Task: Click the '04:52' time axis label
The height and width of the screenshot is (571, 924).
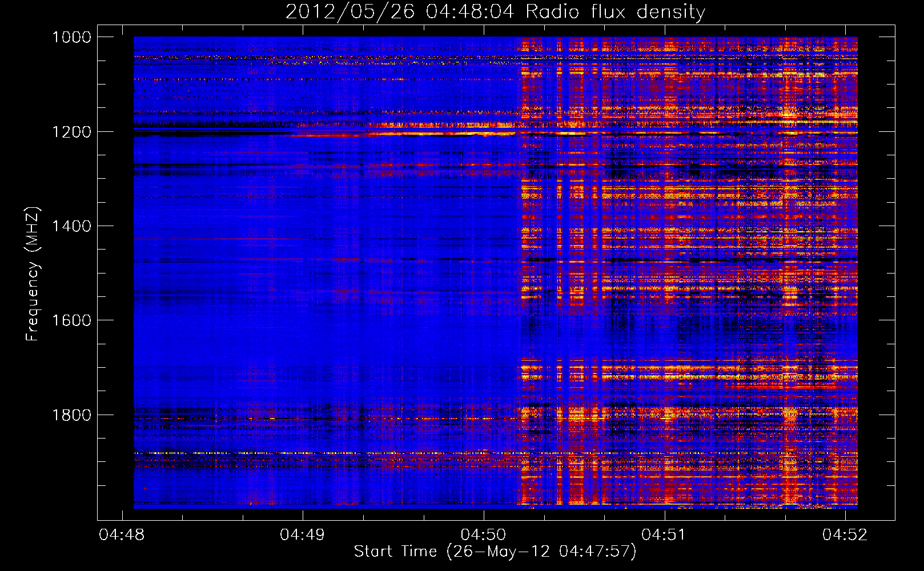Action: coord(845,534)
